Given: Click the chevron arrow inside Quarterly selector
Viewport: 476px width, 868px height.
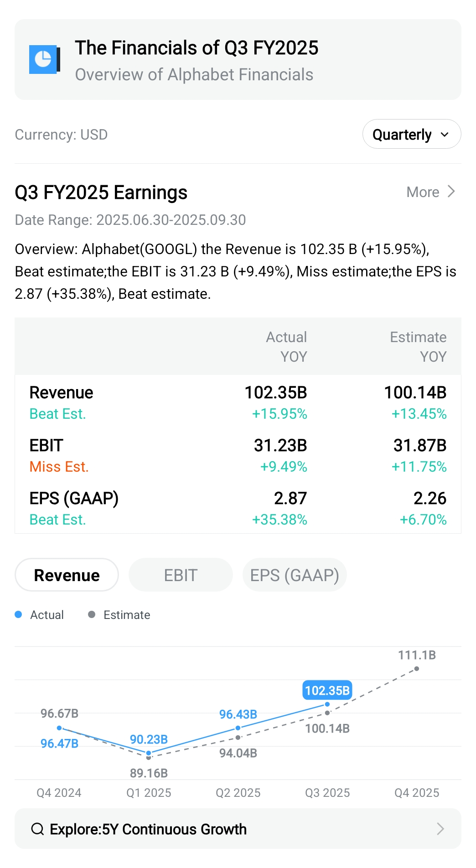Looking at the screenshot, I should [x=445, y=135].
